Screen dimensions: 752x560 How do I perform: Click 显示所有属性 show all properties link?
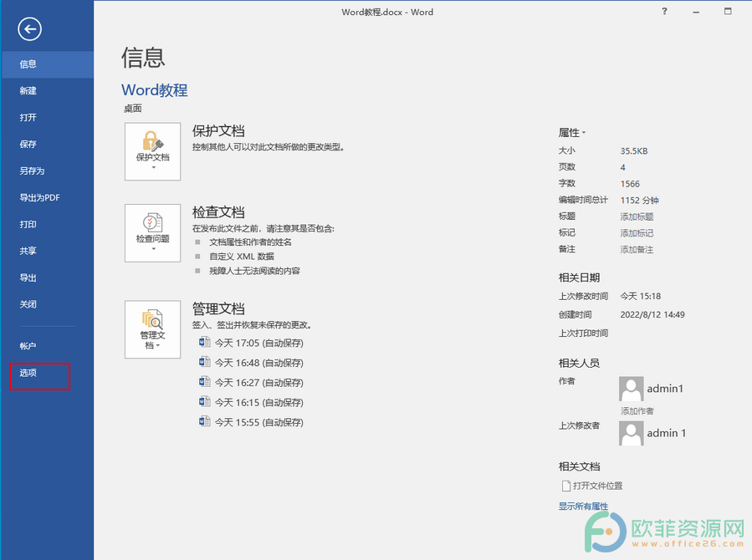[x=583, y=507]
